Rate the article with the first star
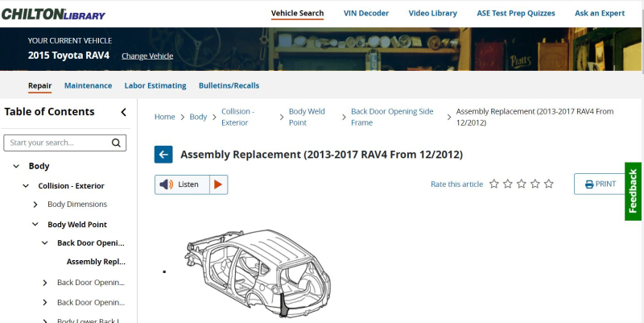Screen dimensions: 644x323 point(494,184)
